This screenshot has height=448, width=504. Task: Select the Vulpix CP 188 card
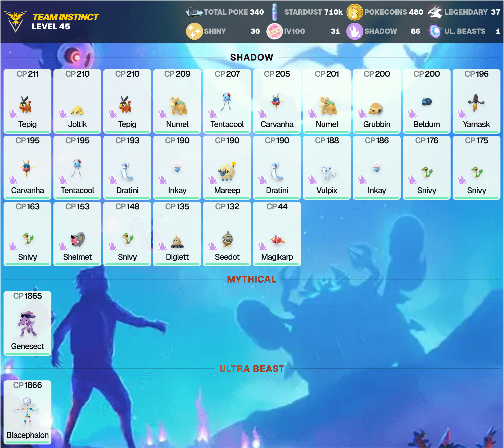(x=327, y=167)
